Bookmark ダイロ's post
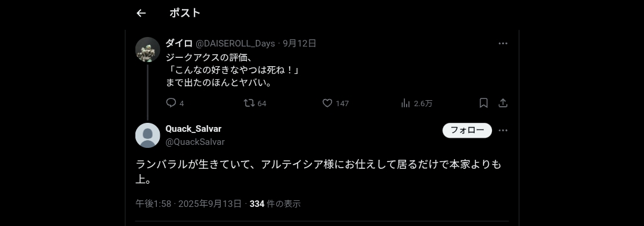Viewport: 644px width, 226px height. pos(484,103)
